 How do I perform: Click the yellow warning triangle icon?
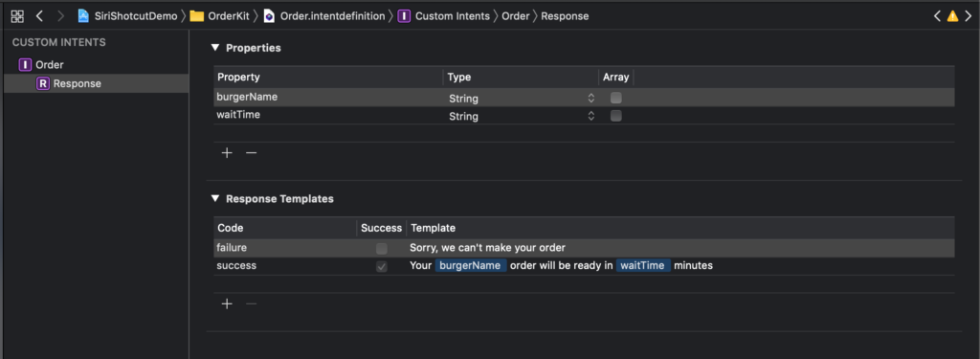click(x=952, y=16)
